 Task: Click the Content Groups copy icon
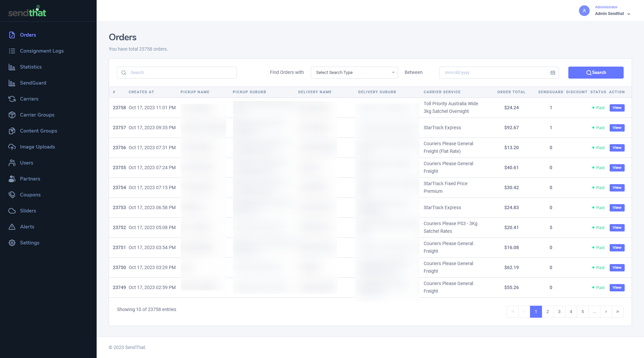pyautogui.click(x=12, y=131)
